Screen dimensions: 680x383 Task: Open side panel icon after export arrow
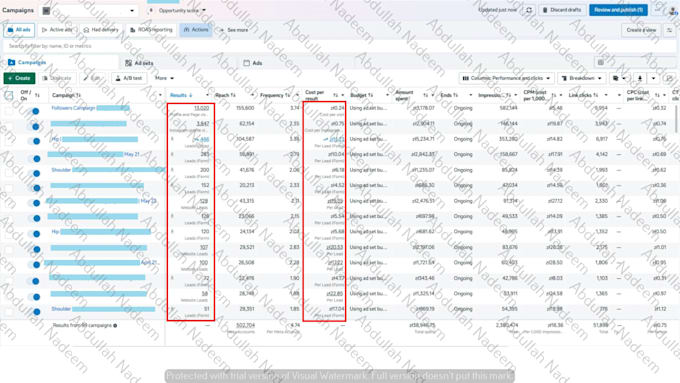pos(669,78)
